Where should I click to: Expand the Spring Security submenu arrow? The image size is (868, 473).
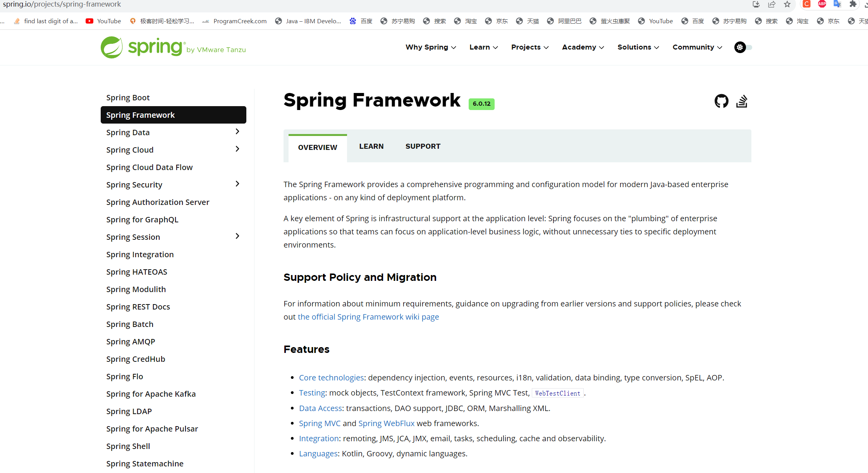tap(237, 184)
